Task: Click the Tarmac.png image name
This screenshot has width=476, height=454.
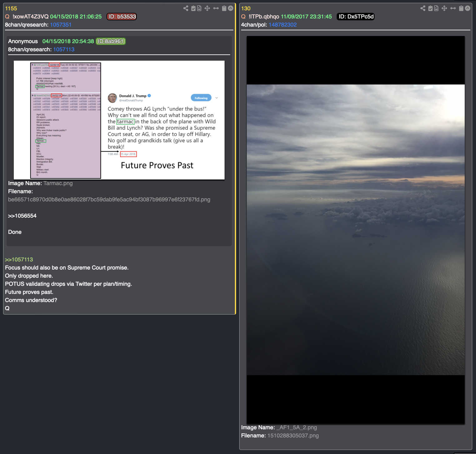Action: tap(58, 183)
